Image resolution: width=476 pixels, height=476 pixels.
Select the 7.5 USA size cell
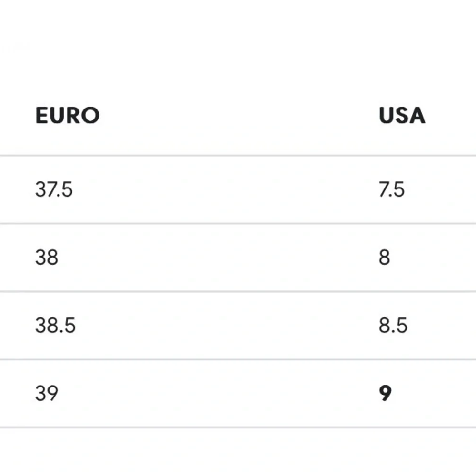pyautogui.click(x=392, y=189)
